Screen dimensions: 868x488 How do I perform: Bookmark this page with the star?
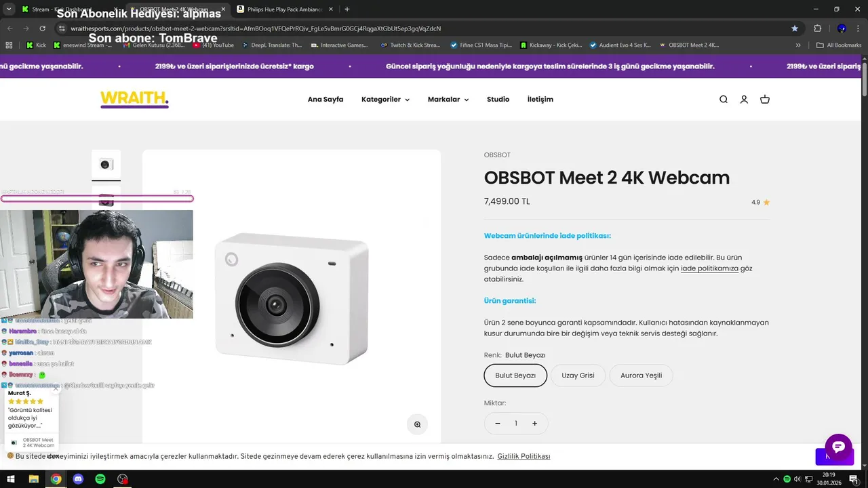795,28
